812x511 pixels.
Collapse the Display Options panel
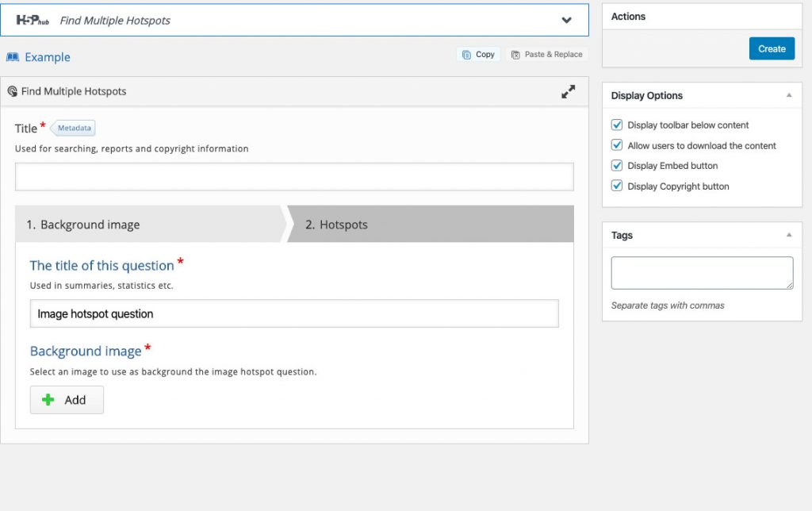pyautogui.click(x=789, y=94)
